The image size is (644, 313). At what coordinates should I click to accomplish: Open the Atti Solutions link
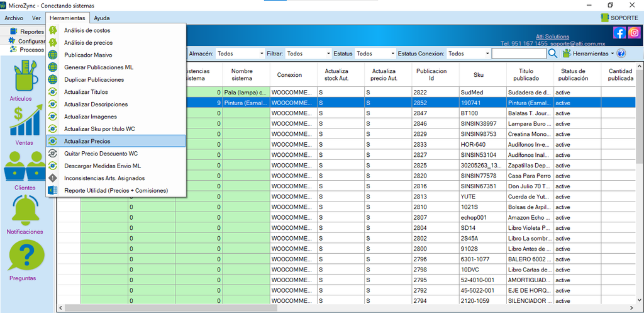[x=552, y=37]
